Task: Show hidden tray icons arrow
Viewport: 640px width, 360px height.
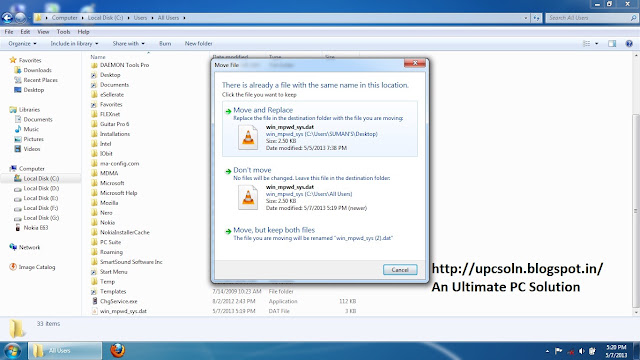Action: (547, 351)
